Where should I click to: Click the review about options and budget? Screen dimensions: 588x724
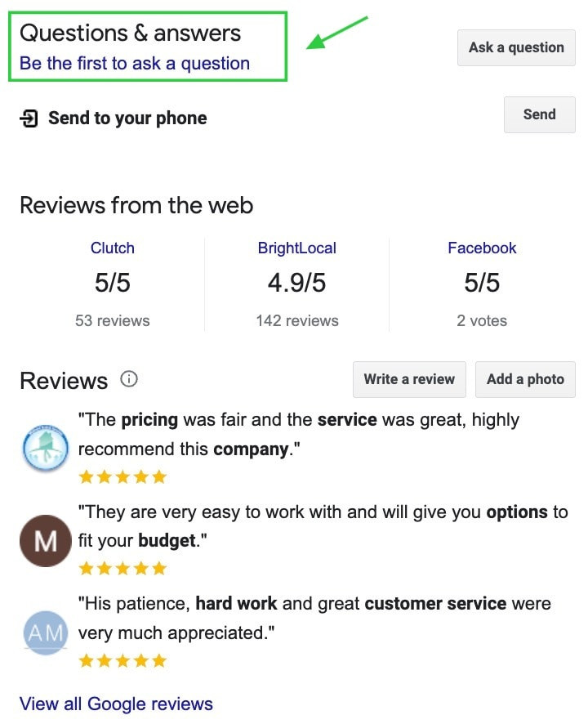pyautogui.click(x=323, y=526)
